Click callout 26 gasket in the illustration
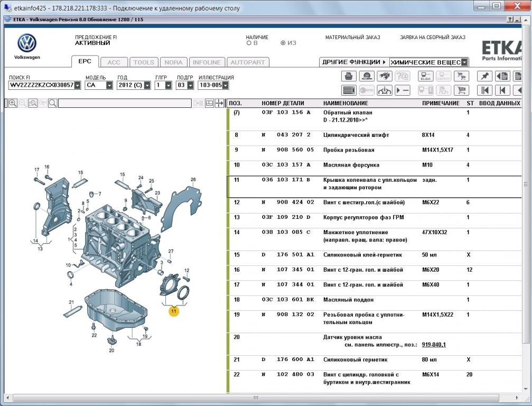Screen dimensions: 532x406 (193, 180)
